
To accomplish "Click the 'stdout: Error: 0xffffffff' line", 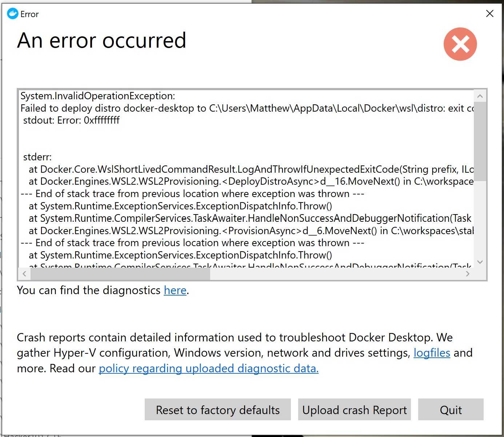I will tap(71, 120).
